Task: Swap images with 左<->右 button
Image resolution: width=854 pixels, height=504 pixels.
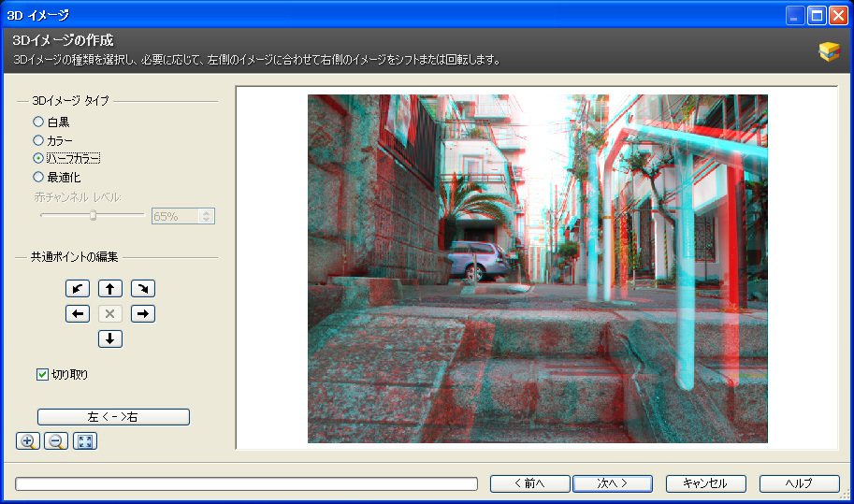Action: [113, 417]
